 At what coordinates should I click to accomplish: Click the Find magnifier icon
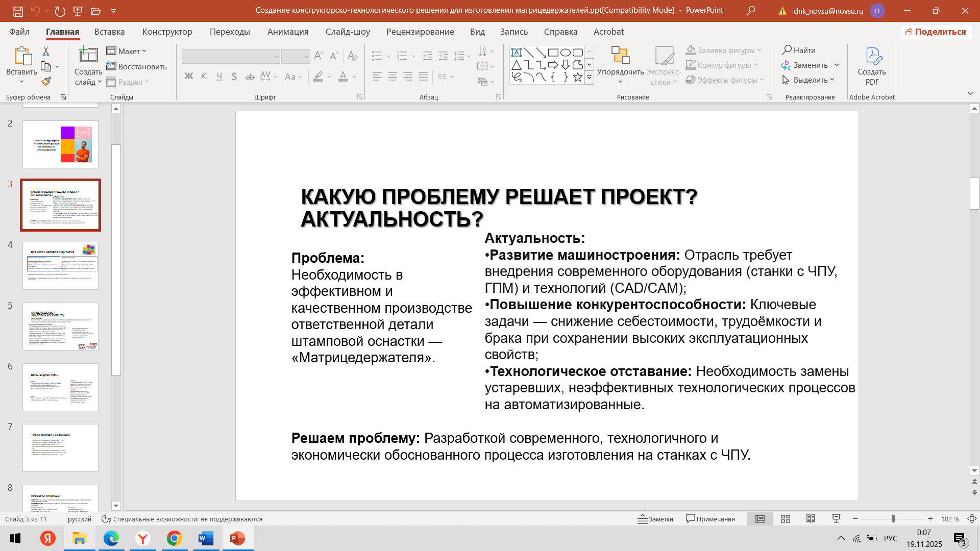(x=788, y=50)
